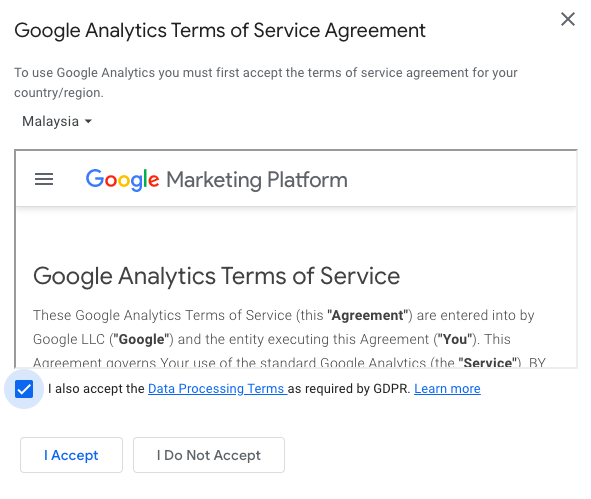The image size is (591, 499).
Task: Click the bold "You" term in the paragraph
Action: [x=454, y=340]
